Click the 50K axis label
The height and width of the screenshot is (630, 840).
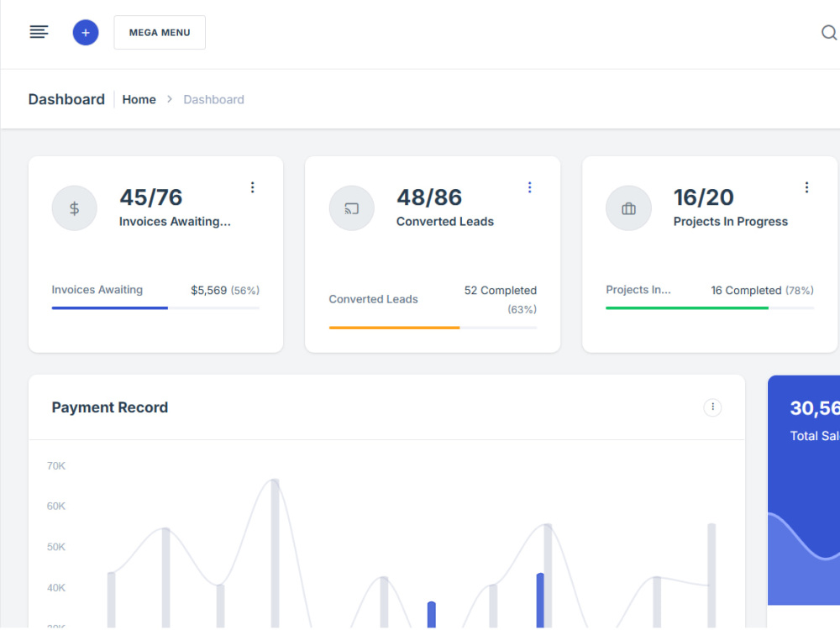pos(55,547)
